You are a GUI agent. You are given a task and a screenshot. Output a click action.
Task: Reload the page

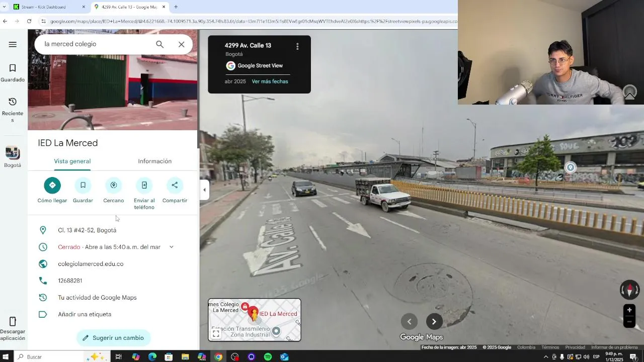click(29, 21)
